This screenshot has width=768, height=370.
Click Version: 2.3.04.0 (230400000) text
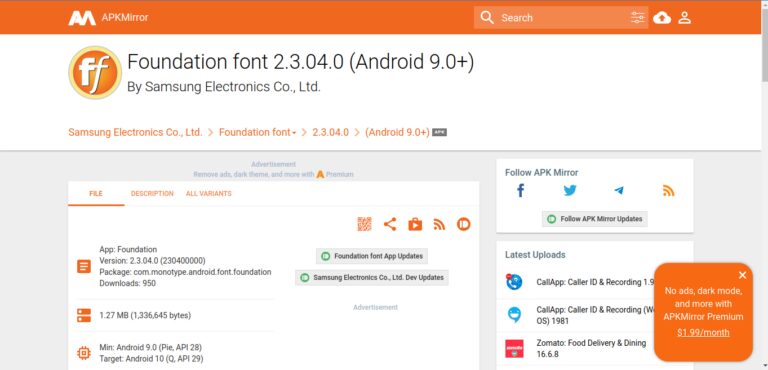pos(152,261)
